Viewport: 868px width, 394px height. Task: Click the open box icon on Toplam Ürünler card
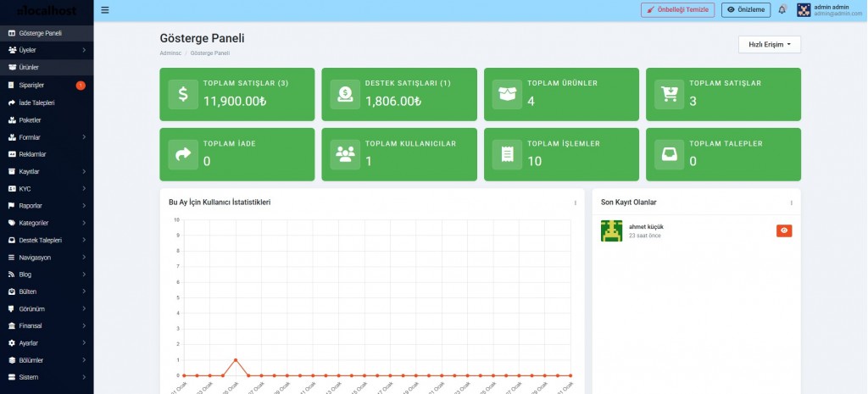508,93
